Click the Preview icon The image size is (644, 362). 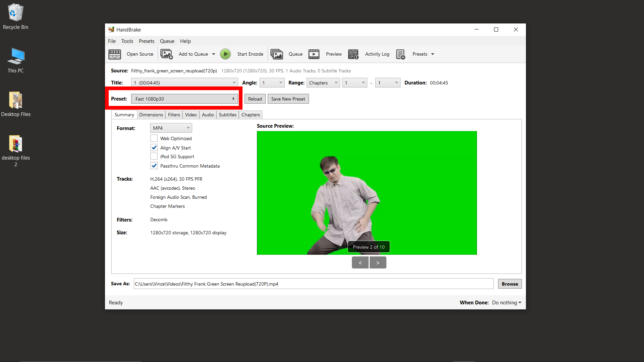pos(314,54)
